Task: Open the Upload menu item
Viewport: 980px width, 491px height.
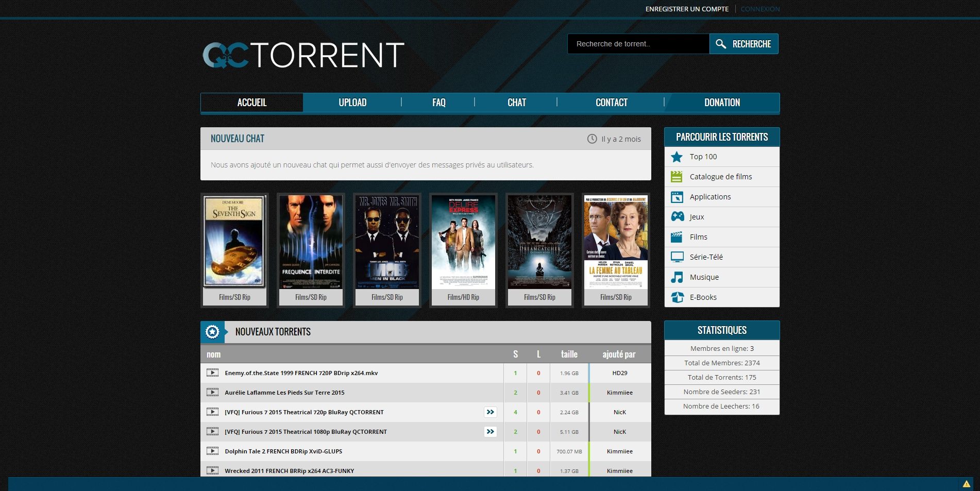Action: 352,103
